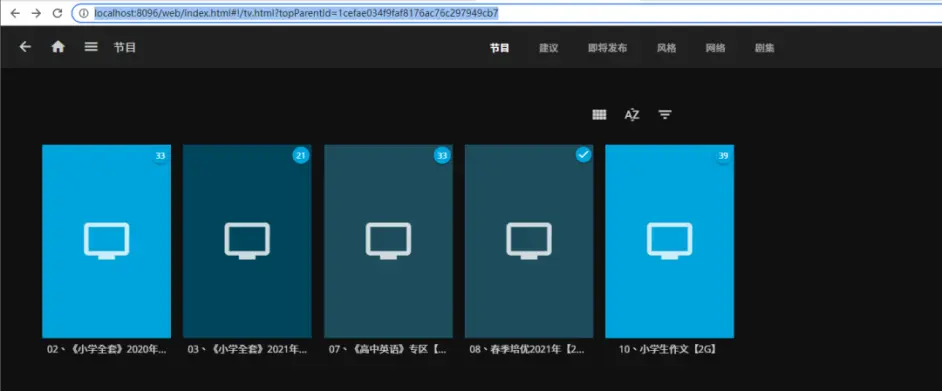Open the home icon in header
The height and width of the screenshot is (391, 942).
[58, 47]
